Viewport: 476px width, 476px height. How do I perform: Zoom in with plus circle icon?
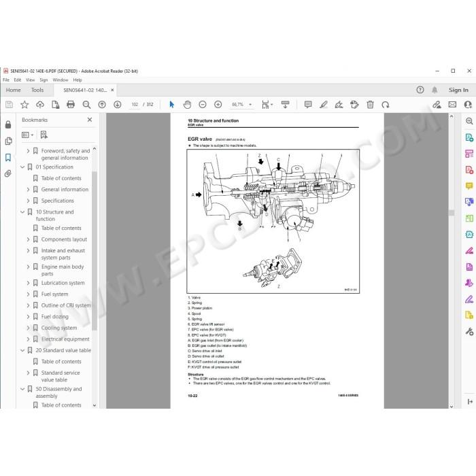(218, 105)
